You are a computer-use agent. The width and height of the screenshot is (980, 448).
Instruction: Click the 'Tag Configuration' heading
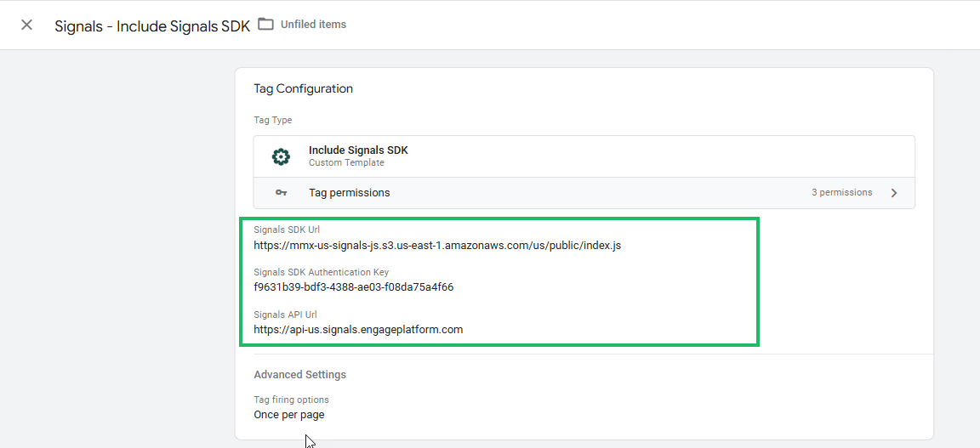pyautogui.click(x=303, y=88)
